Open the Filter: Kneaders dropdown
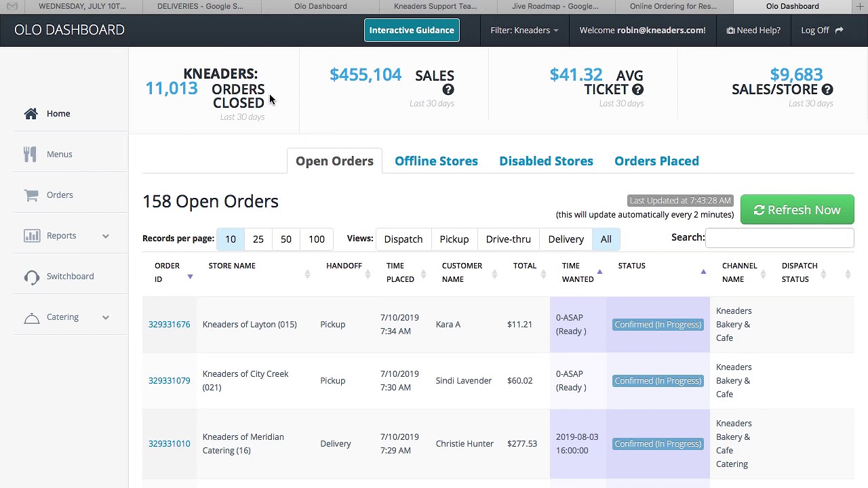The height and width of the screenshot is (488, 868). pyautogui.click(x=525, y=30)
